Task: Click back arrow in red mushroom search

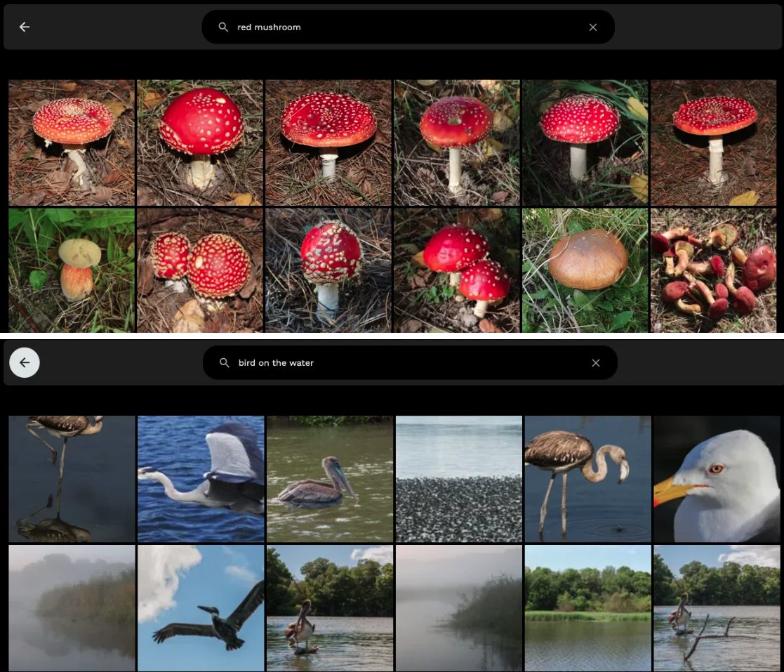Action: [25, 27]
